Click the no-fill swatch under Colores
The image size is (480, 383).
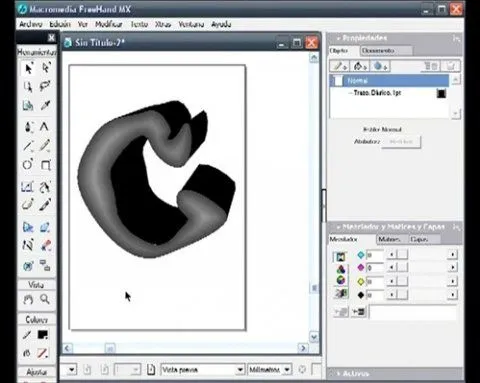coord(43,353)
